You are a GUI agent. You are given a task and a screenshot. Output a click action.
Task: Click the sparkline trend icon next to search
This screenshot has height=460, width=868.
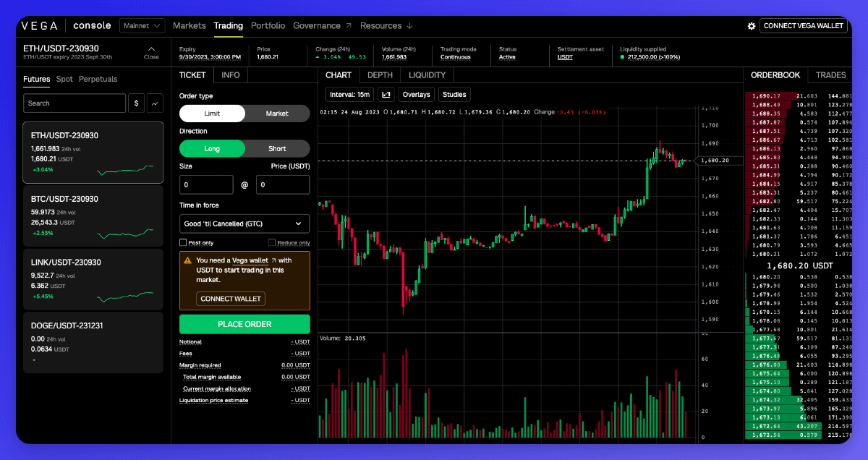coord(155,103)
